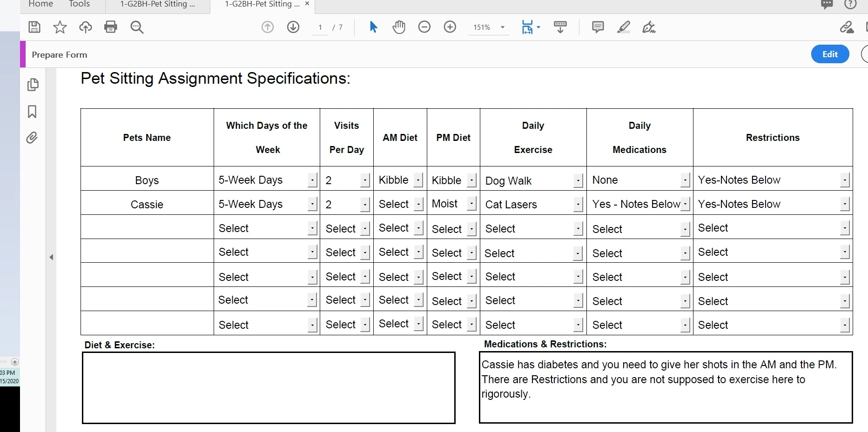The height and width of the screenshot is (432, 868).
Task: Open Cassie AM Diet dropdown
Action: click(x=419, y=204)
